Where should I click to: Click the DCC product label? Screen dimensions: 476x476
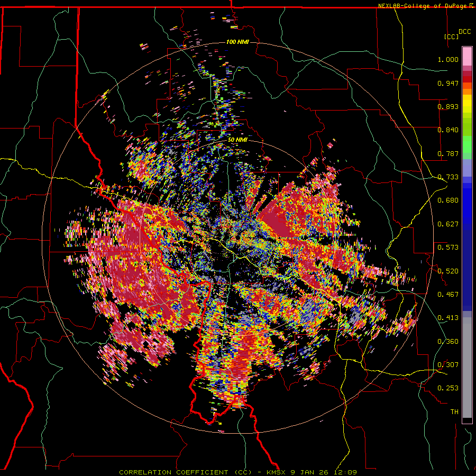(x=464, y=32)
